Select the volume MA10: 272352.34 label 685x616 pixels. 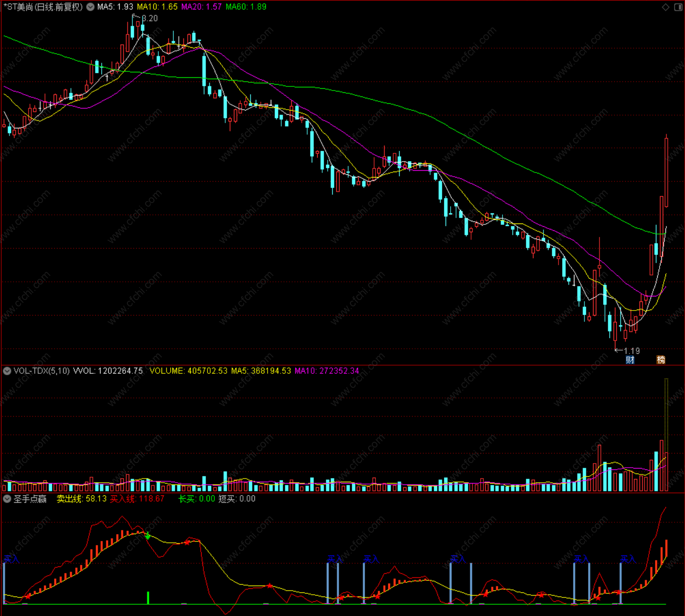(x=327, y=371)
